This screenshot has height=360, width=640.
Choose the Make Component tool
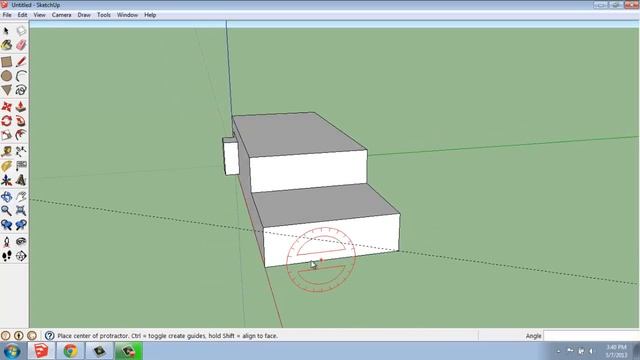pyautogui.click(x=21, y=31)
